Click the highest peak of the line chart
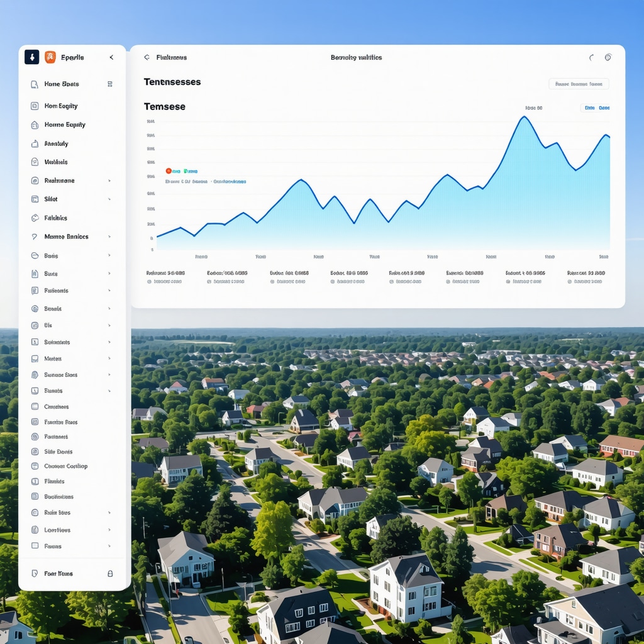Screen dimensions: 644x644 (x=525, y=117)
